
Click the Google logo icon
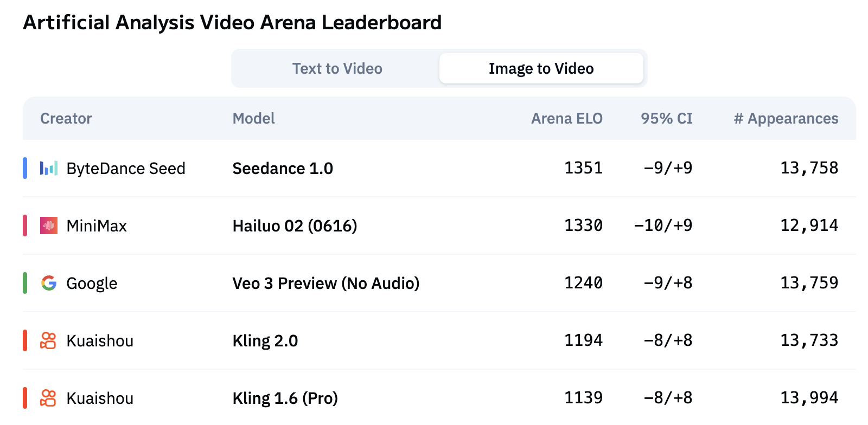tap(49, 283)
